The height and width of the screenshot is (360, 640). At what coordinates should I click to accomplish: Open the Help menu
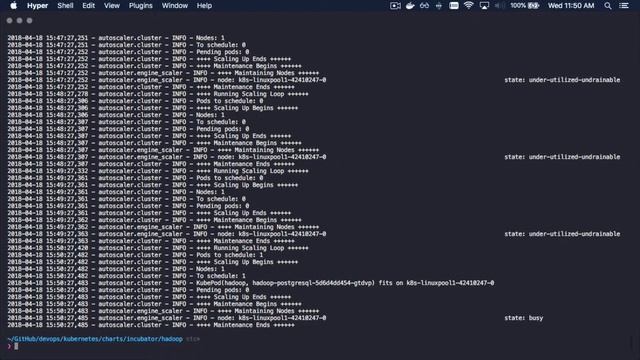tap(204, 6)
